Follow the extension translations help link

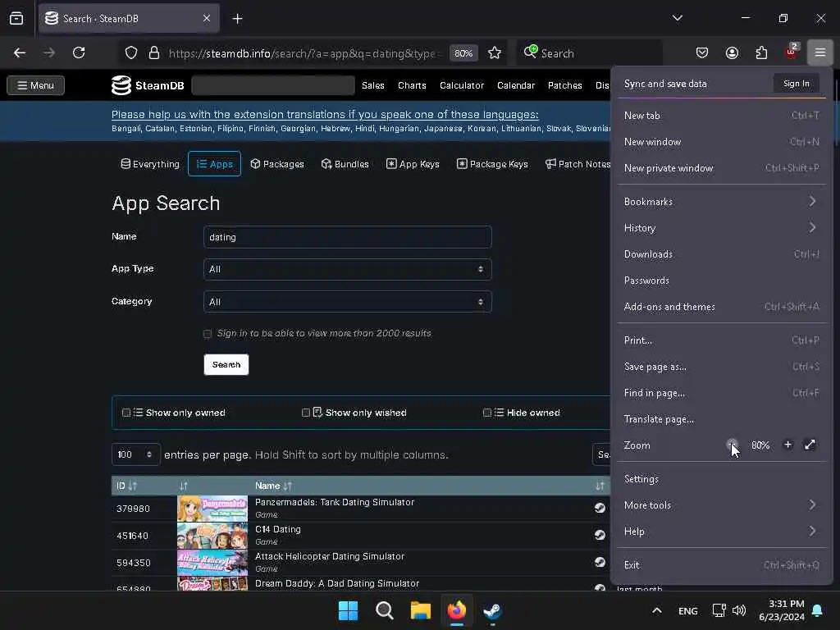pyautogui.click(x=325, y=114)
